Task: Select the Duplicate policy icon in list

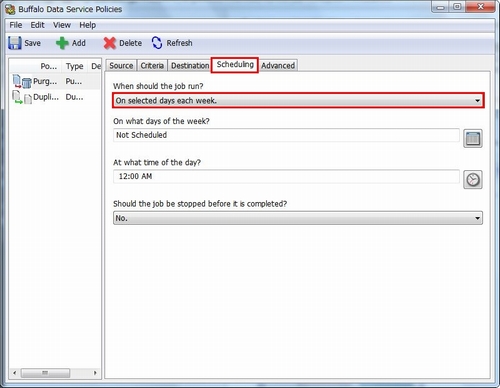Action: coord(22,97)
